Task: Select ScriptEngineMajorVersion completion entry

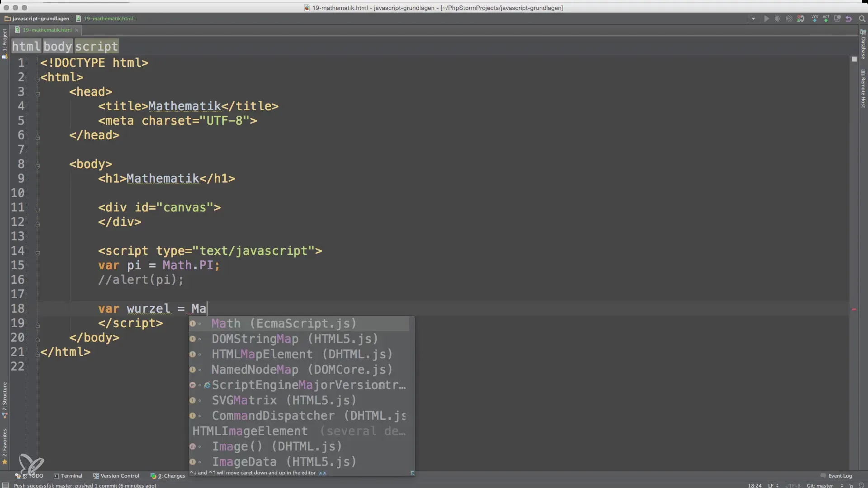Action: [x=299, y=385]
